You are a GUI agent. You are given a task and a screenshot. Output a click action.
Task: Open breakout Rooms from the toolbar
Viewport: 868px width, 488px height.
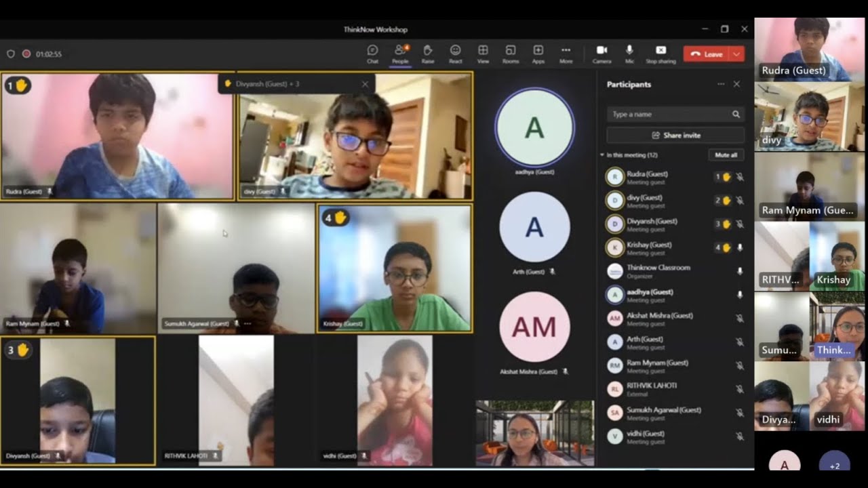coord(511,54)
